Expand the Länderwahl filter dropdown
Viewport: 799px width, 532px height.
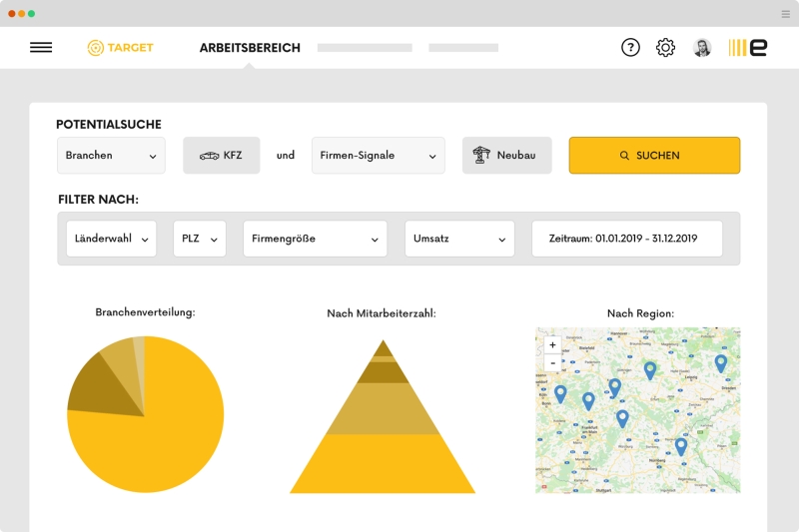[111, 240]
